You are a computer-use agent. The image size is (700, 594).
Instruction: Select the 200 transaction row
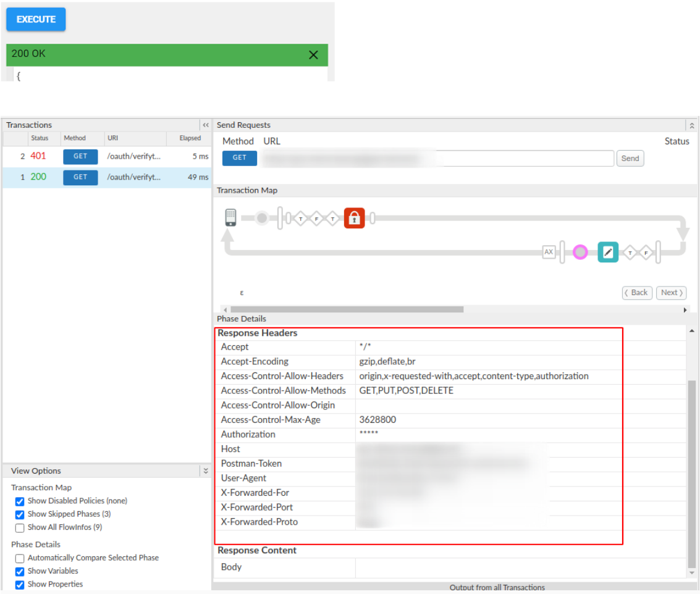coord(106,177)
